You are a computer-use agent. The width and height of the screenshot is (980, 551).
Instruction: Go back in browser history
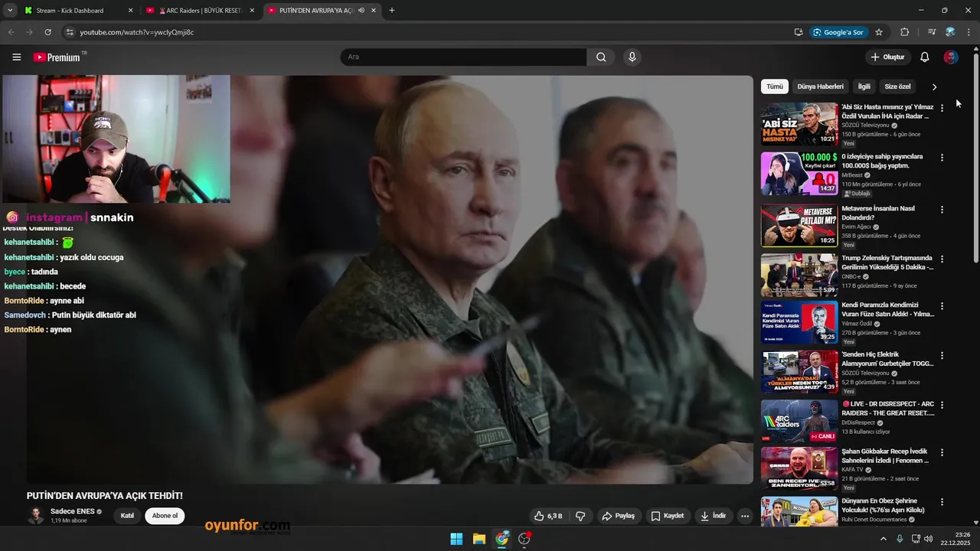coord(11,32)
